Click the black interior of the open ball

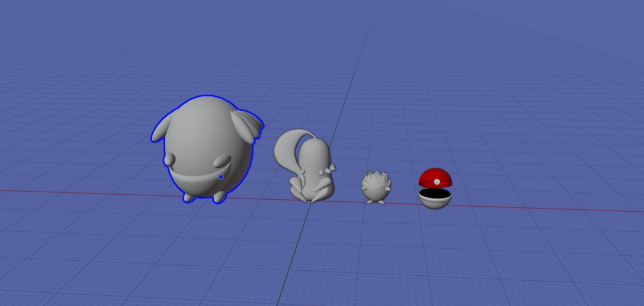click(x=435, y=193)
